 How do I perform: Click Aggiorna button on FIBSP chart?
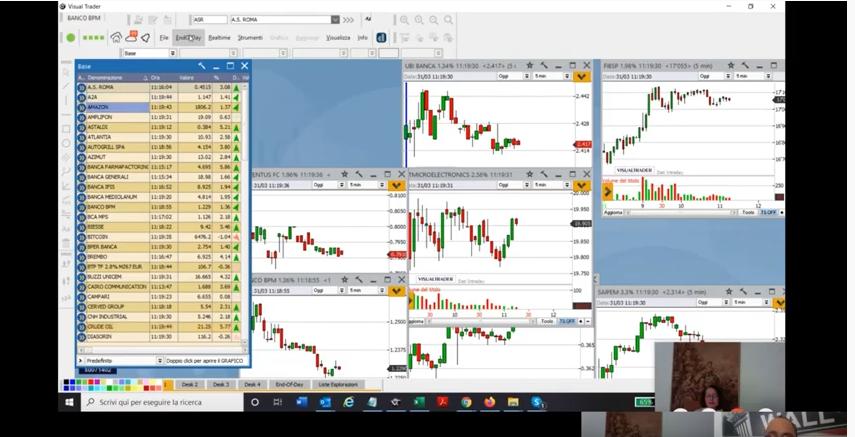613,212
